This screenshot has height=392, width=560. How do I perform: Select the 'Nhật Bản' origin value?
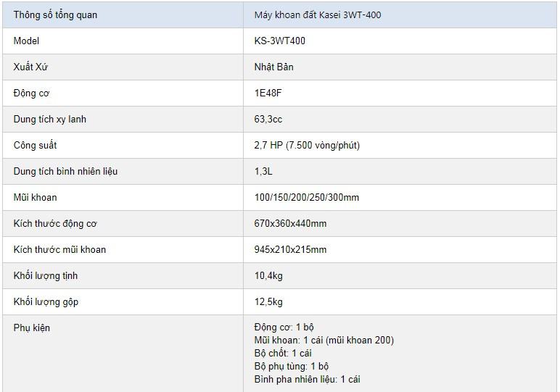273,67
